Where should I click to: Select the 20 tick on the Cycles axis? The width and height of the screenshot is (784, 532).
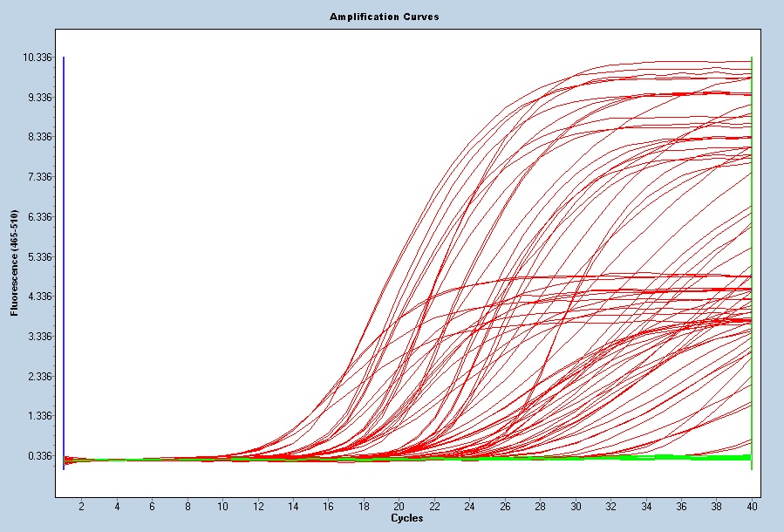point(399,506)
